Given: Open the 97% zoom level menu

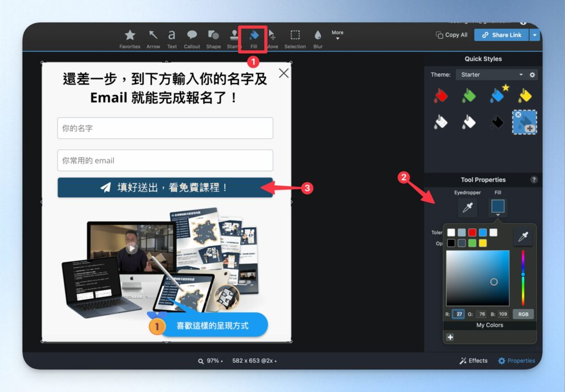Looking at the screenshot, I should (211, 361).
